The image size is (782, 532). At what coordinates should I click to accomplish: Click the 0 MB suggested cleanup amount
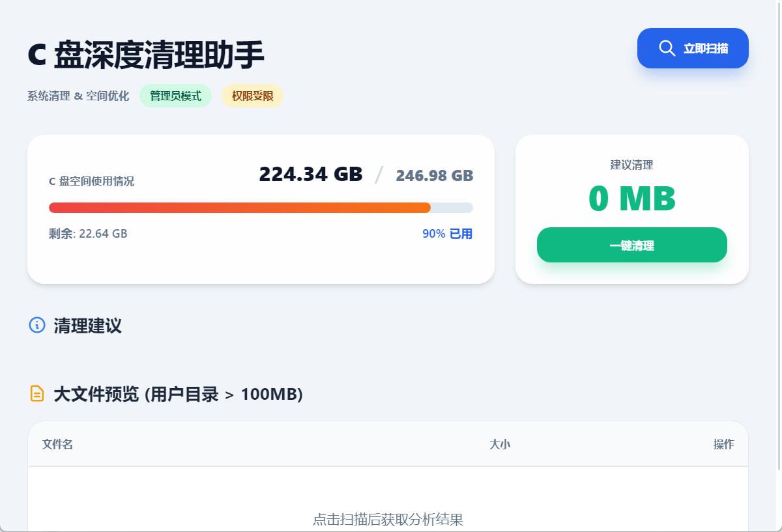click(631, 199)
